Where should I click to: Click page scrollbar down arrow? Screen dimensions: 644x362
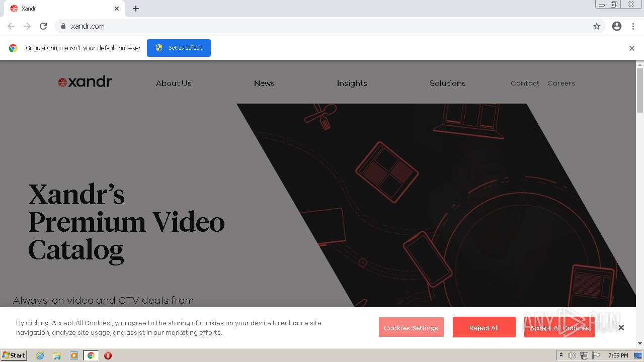click(x=640, y=344)
